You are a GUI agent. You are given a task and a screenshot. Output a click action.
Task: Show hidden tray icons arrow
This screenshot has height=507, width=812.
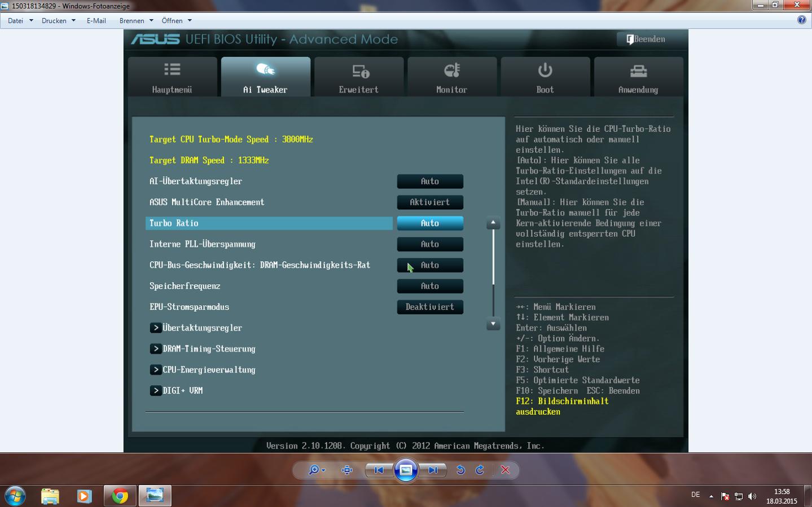[x=711, y=496]
